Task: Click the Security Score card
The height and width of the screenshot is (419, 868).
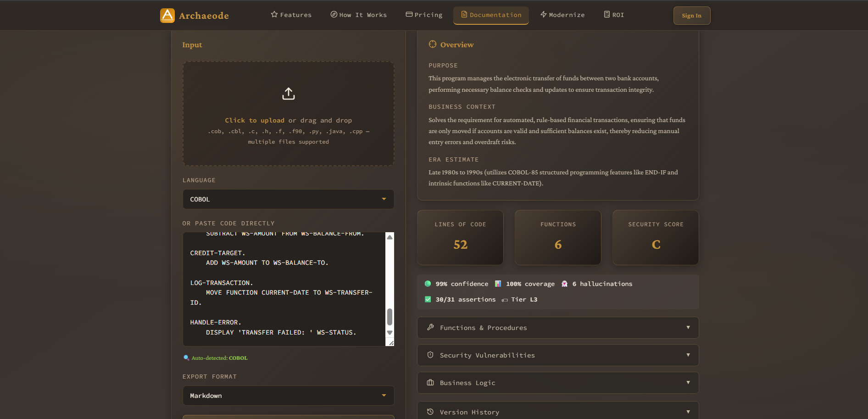Action: [656, 238]
